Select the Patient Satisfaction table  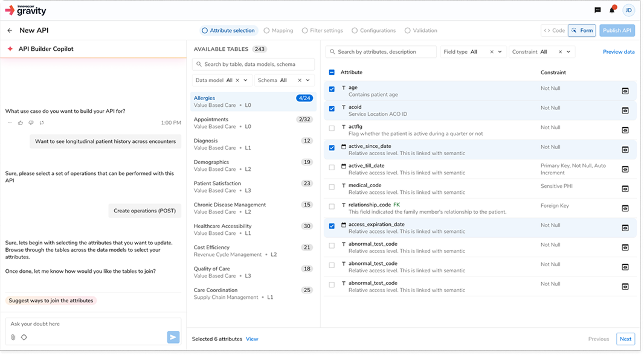click(x=253, y=187)
